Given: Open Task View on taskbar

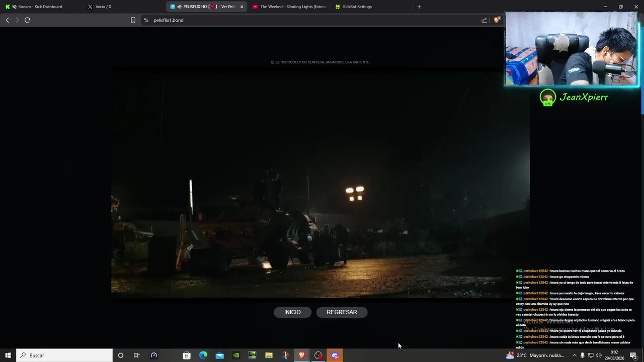Looking at the screenshot, I should [137, 355].
